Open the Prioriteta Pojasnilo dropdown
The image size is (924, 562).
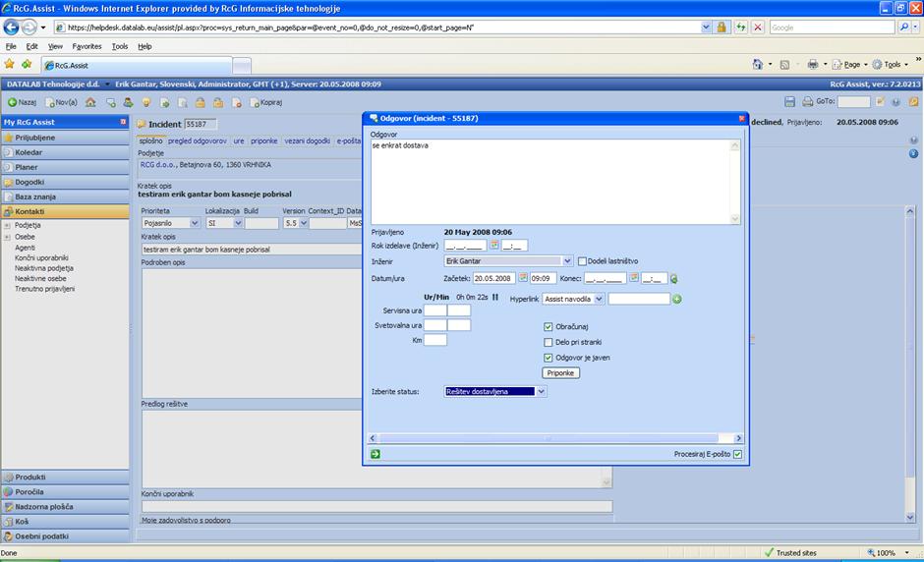tap(195, 223)
